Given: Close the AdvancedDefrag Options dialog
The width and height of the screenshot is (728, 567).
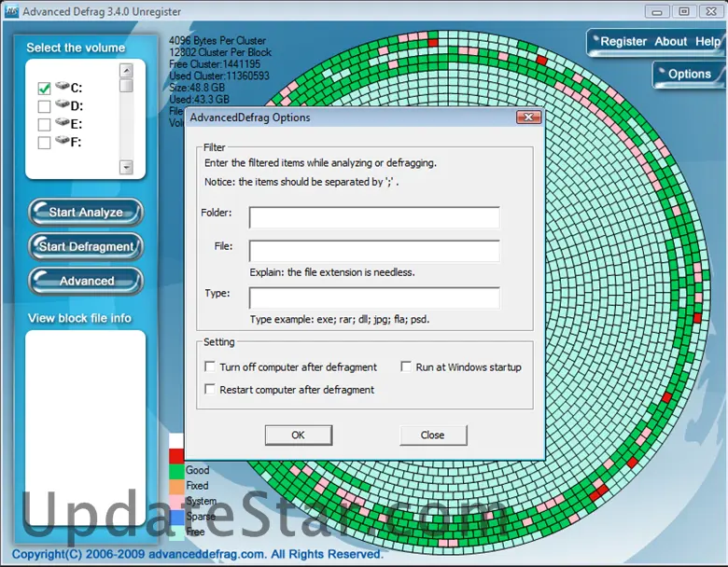Looking at the screenshot, I should (x=529, y=118).
